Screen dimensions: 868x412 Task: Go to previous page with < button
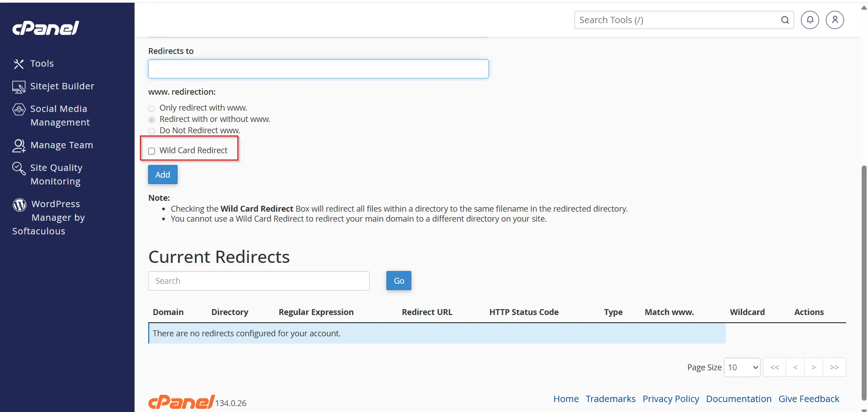coord(795,367)
